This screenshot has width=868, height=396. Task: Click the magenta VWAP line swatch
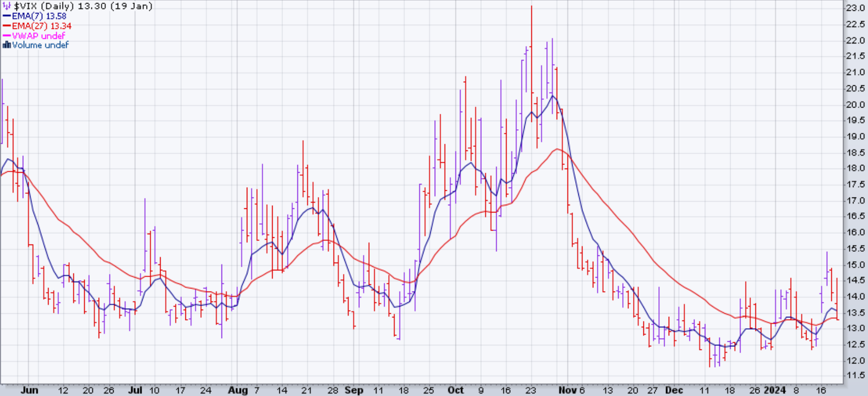(7, 36)
